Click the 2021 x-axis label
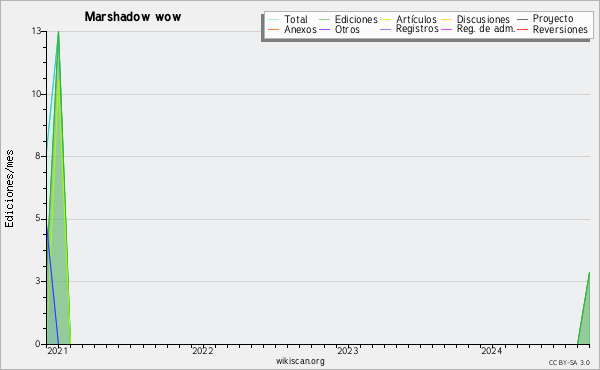 (x=57, y=351)
